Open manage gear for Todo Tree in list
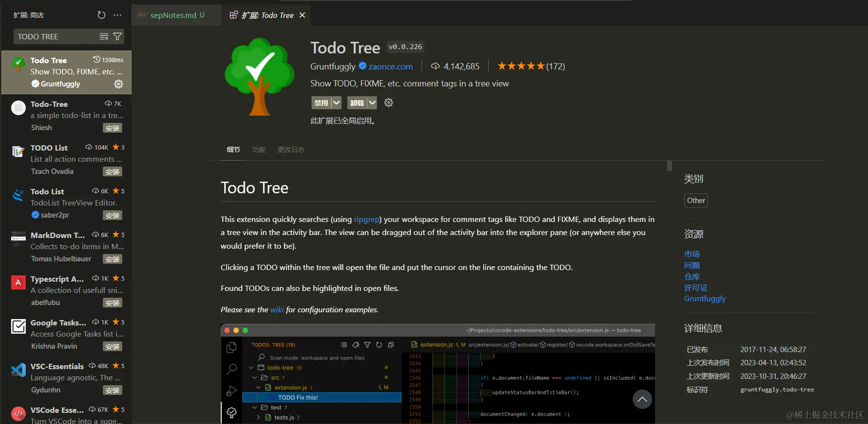This screenshot has height=424, width=868. coord(118,84)
